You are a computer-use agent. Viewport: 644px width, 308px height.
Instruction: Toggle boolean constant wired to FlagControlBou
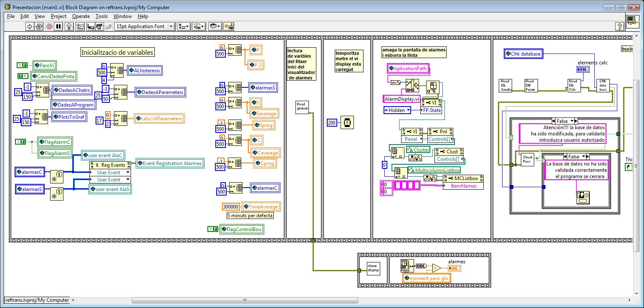tap(213, 229)
